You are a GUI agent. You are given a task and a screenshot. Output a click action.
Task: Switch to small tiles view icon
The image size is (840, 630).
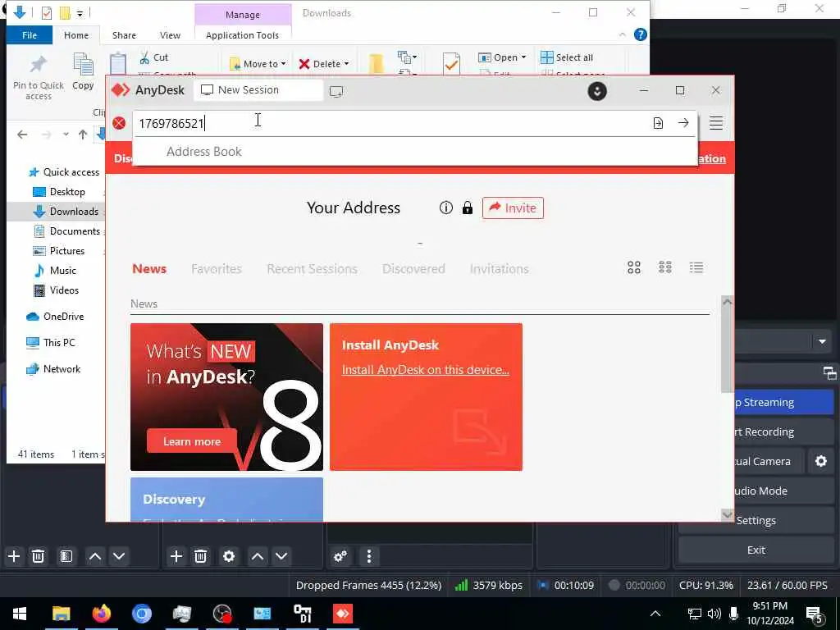pyautogui.click(x=664, y=267)
